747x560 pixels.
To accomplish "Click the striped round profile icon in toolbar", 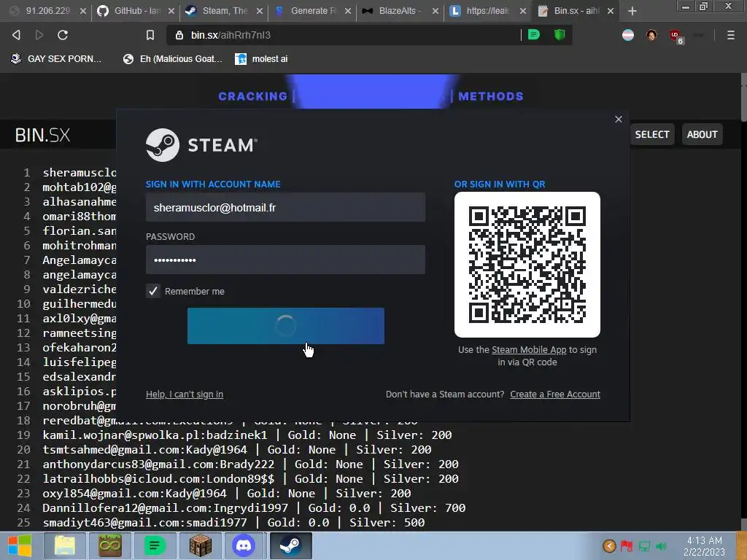I will [x=628, y=35].
